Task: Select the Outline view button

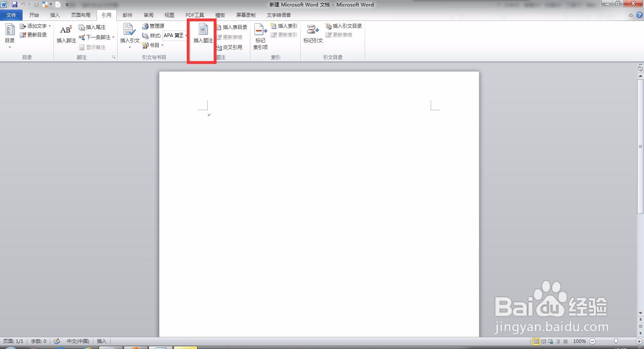Action: [x=558, y=341]
